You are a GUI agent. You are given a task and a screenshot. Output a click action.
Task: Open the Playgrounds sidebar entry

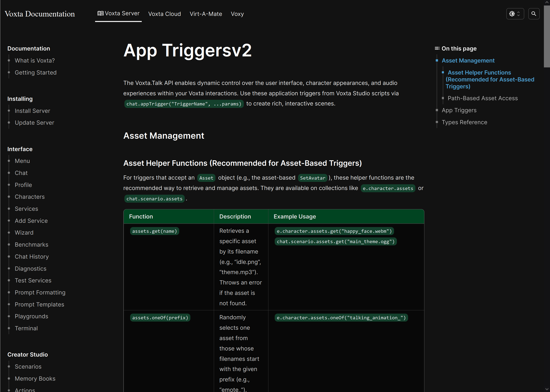[x=31, y=316]
